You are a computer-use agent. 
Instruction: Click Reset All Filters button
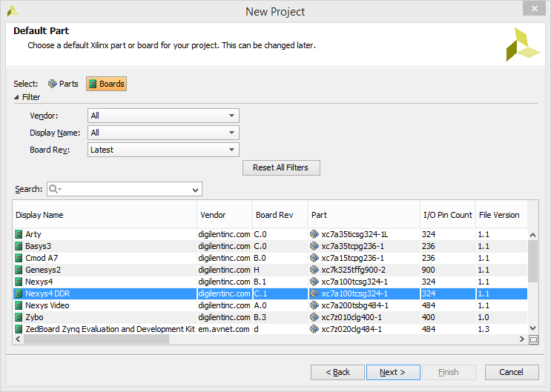tap(281, 168)
